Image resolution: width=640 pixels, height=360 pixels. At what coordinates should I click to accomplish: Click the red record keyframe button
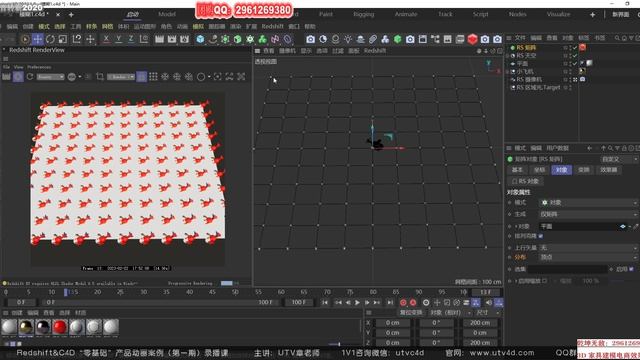point(403,302)
